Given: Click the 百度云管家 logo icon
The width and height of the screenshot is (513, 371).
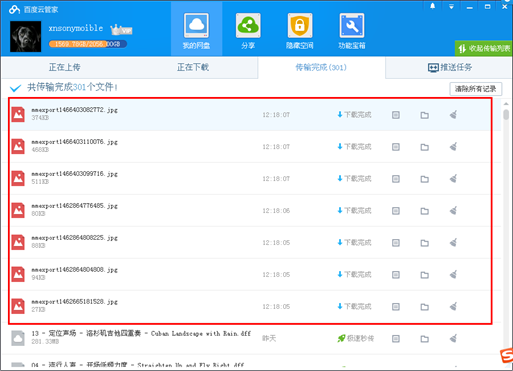Looking at the screenshot, I should click(x=14, y=9).
